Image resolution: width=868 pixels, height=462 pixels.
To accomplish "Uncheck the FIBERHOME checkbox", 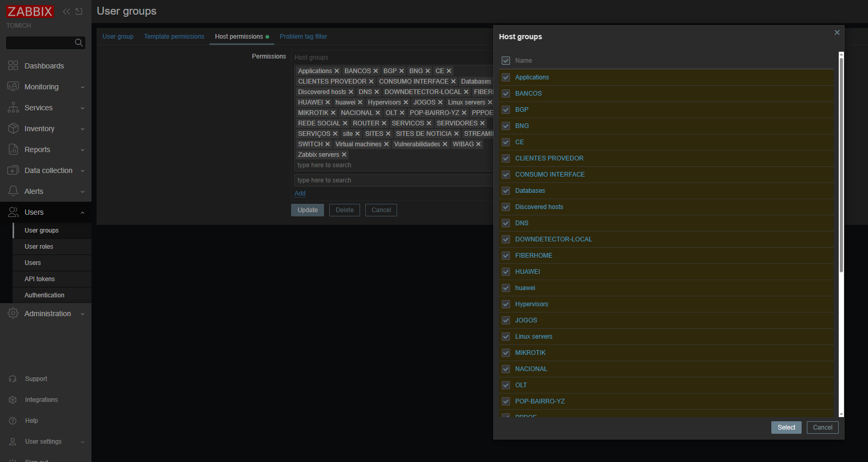I will (506, 256).
